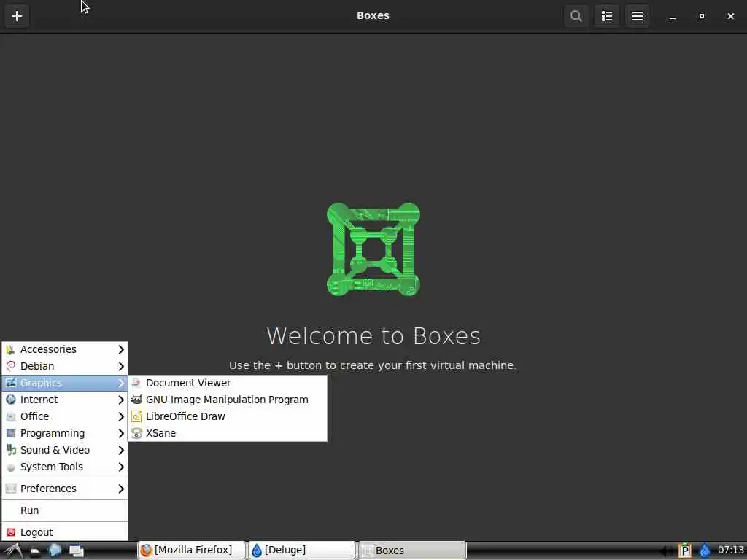Screen dimensions: 747x560
Task: Expand the Accessories submenu arrow
Action: click(x=121, y=349)
